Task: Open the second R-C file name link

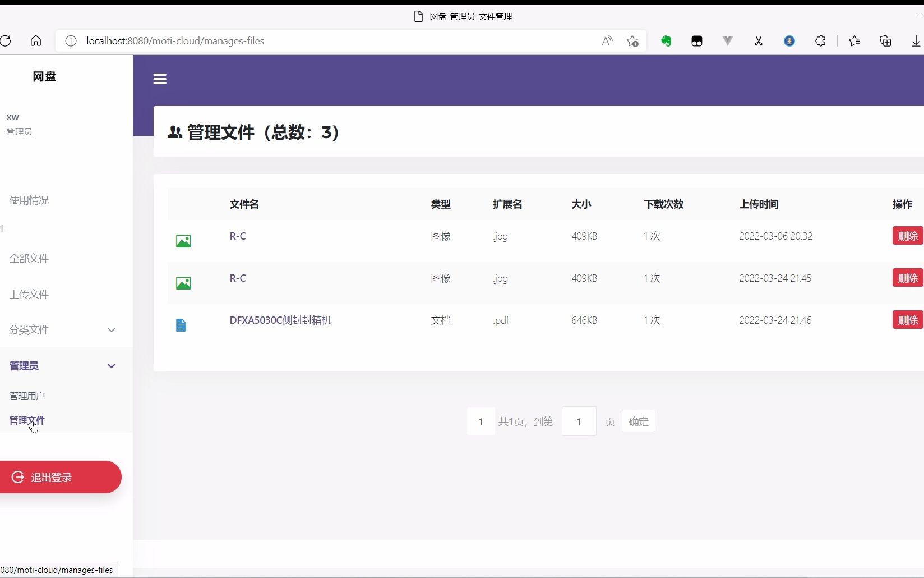Action: (x=238, y=278)
